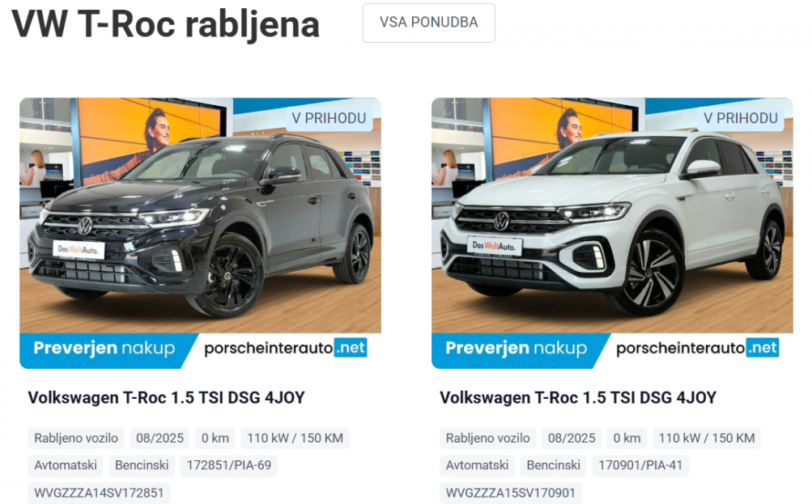This screenshot has width=812, height=504.
Task: Click porscheinterauto.net logo under white car
Action: click(x=697, y=348)
